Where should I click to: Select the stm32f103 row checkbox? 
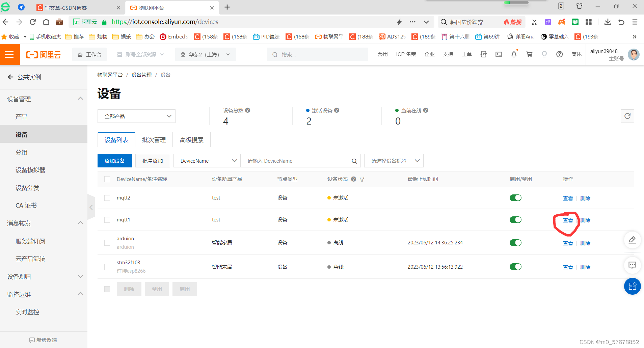point(107,267)
